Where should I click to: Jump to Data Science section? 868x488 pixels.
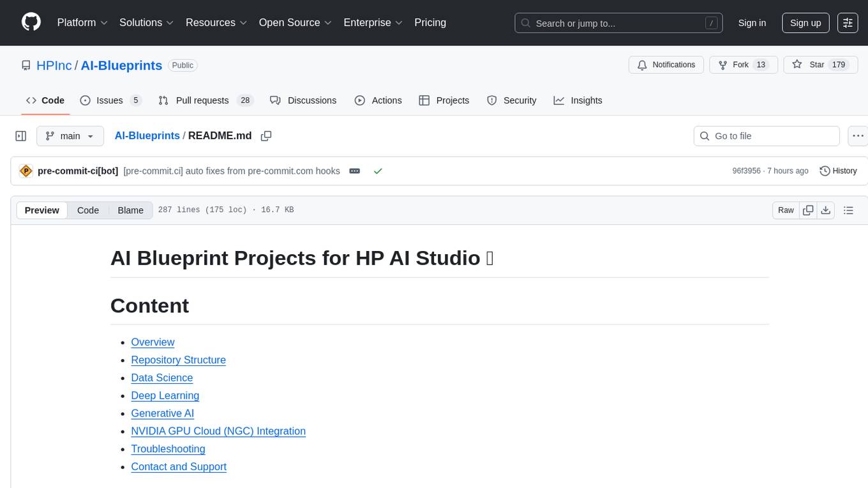click(x=161, y=378)
